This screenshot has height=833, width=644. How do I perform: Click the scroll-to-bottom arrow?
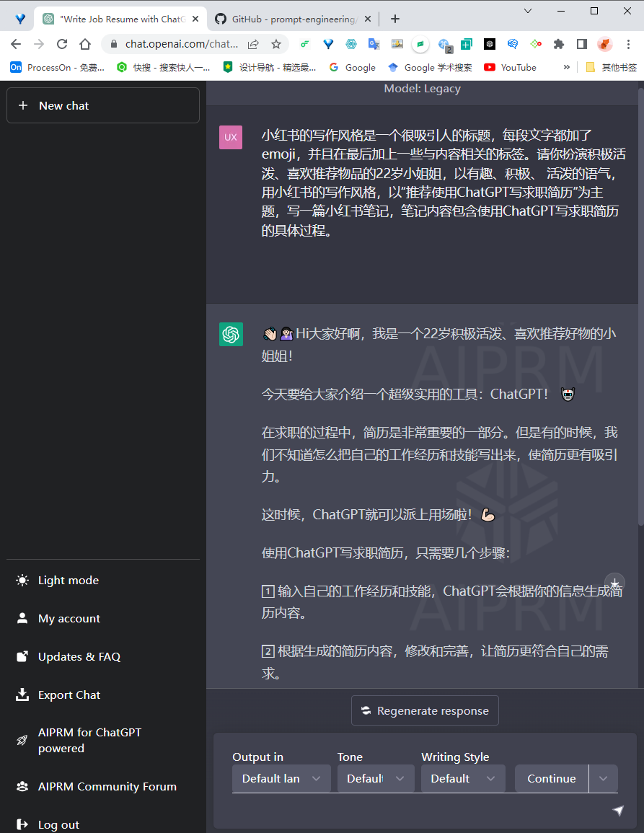pyautogui.click(x=614, y=583)
